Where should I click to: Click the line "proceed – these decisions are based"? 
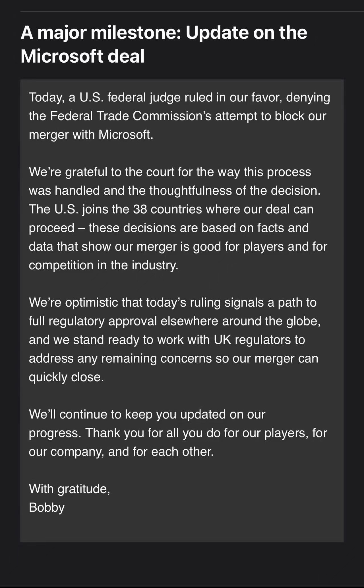168,228
